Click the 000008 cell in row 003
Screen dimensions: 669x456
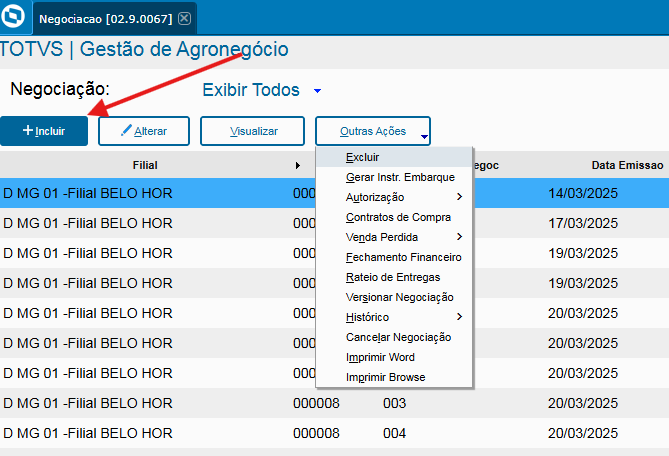pos(316,404)
